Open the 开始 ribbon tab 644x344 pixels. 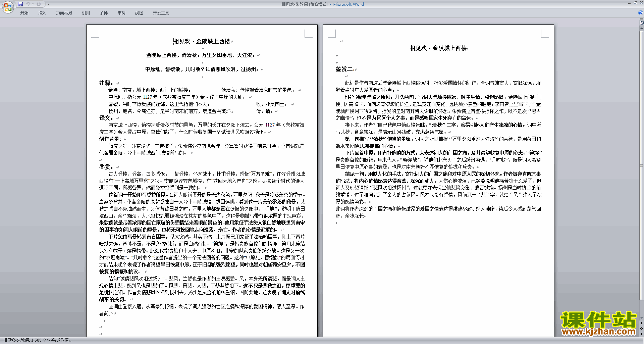24,13
